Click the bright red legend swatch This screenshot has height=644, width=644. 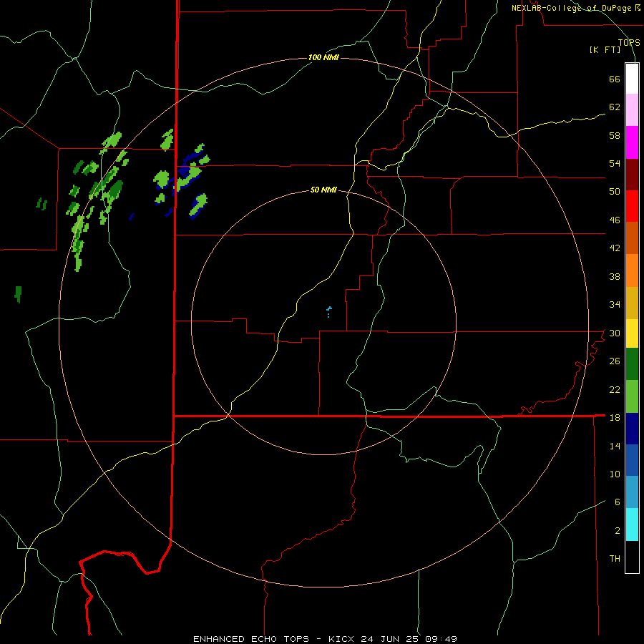pyautogui.click(x=632, y=206)
